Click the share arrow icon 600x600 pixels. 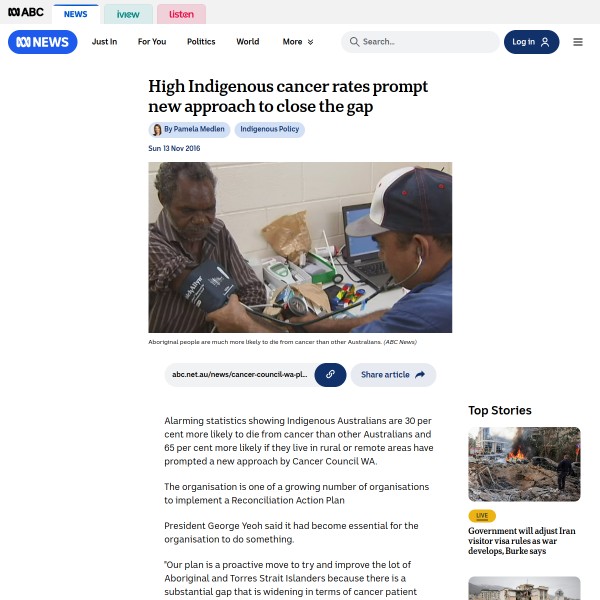click(x=420, y=375)
